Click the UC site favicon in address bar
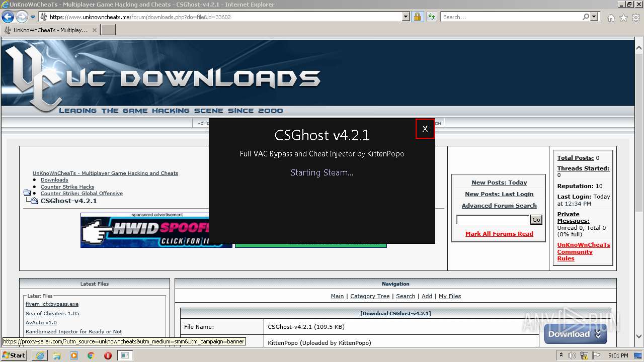Image resolution: width=644 pixels, height=362 pixels. [x=43, y=17]
